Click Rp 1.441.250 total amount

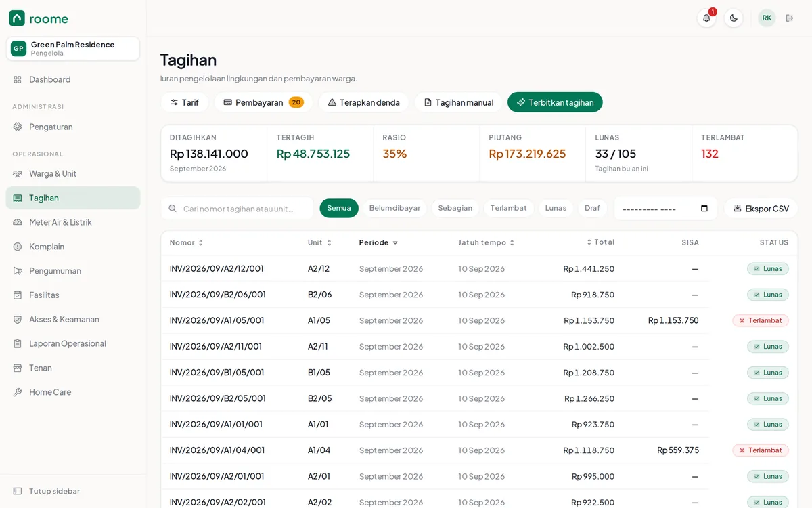point(589,268)
